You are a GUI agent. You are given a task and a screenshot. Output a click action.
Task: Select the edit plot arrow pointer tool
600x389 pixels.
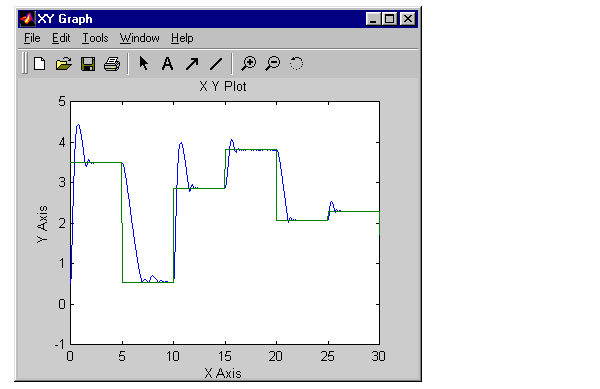tap(144, 63)
